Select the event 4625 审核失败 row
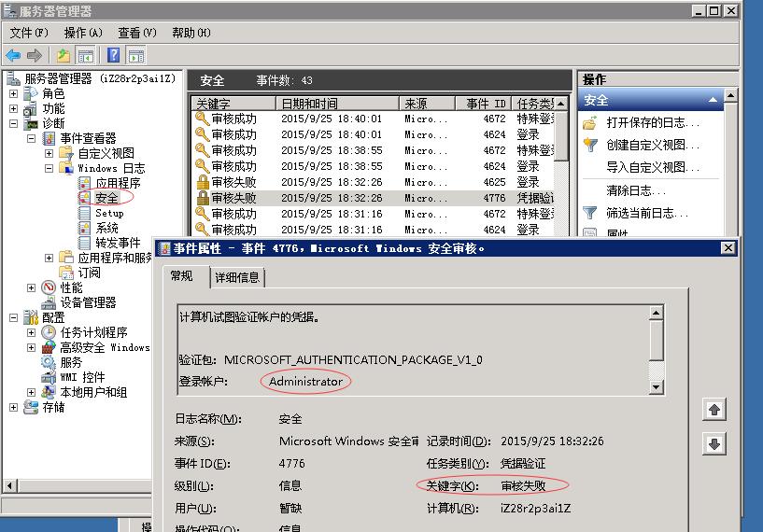 374,182
